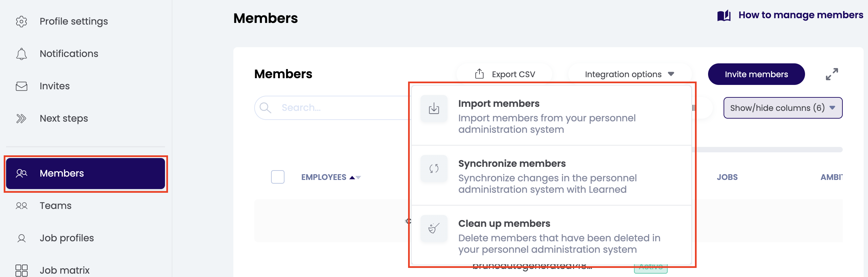Open Job profiles in the sidebar
This screenshot has height=277, width=868.
click(x=67, y=238)
